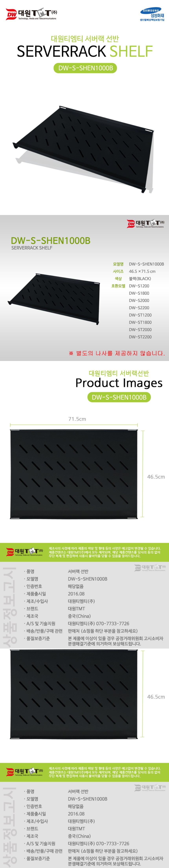Click the green DW-S-SHEN1000B badge under Product Images
Screen dimensions: 169x868
click(119, 397)
